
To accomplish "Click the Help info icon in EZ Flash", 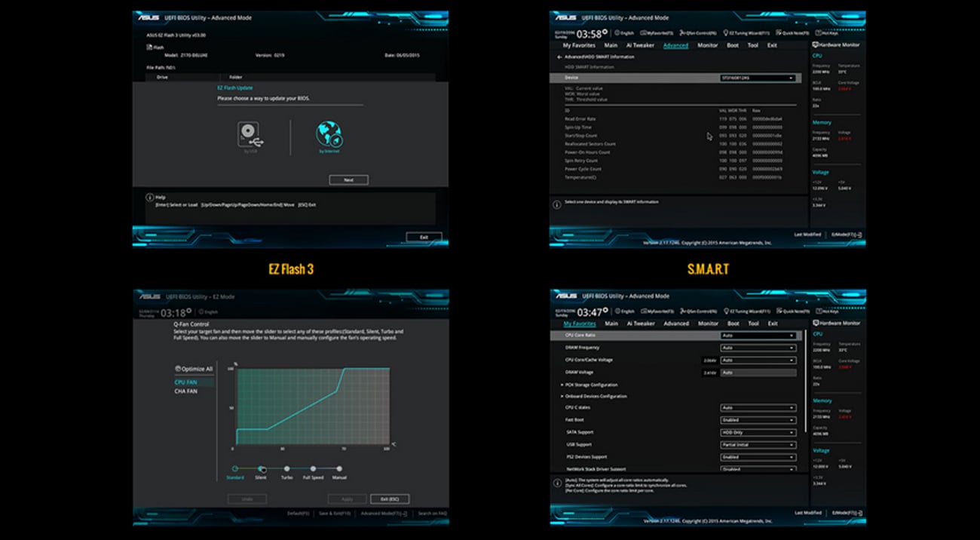I will (149, 198).
